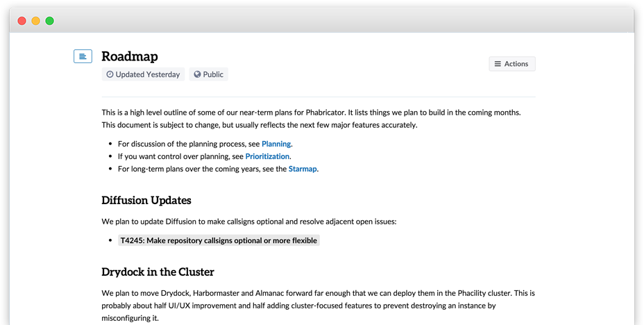This screenshot has height=325, width=644.
Task: Open the Planning link
Action: coord(276,144)
